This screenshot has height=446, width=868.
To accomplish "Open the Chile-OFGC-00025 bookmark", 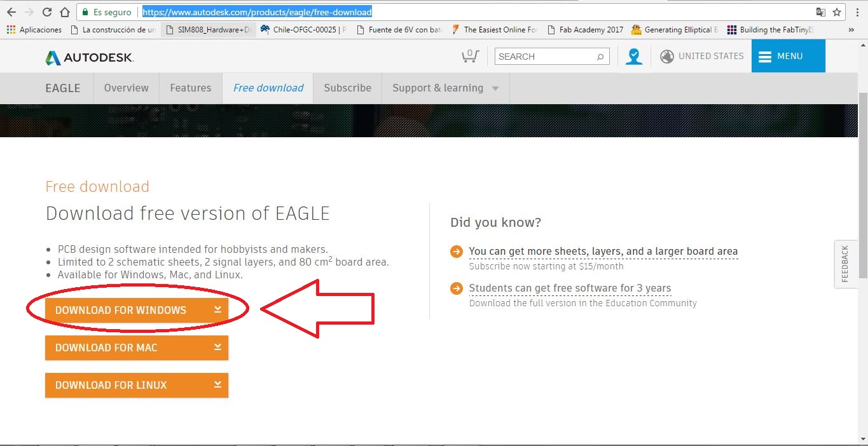I will (304, 30).
